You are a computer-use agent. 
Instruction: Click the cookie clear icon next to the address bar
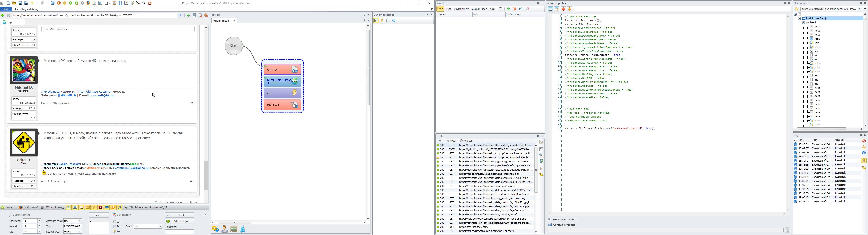tap(206, 15)
